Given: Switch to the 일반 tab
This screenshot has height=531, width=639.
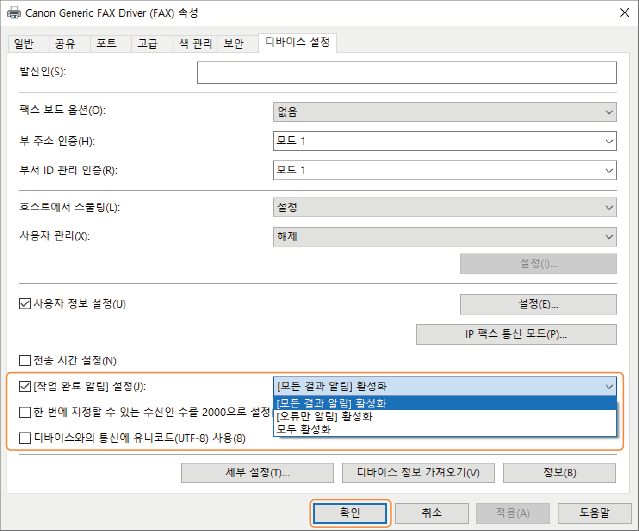Looking at the screenshot, I should coord(24,44).
